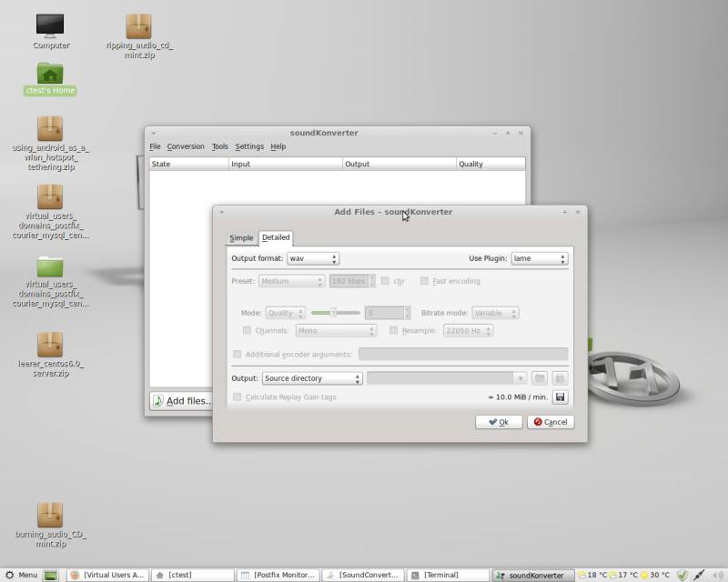Toggle Additional encoder arguments checkbox

click(x=238, y=354)
